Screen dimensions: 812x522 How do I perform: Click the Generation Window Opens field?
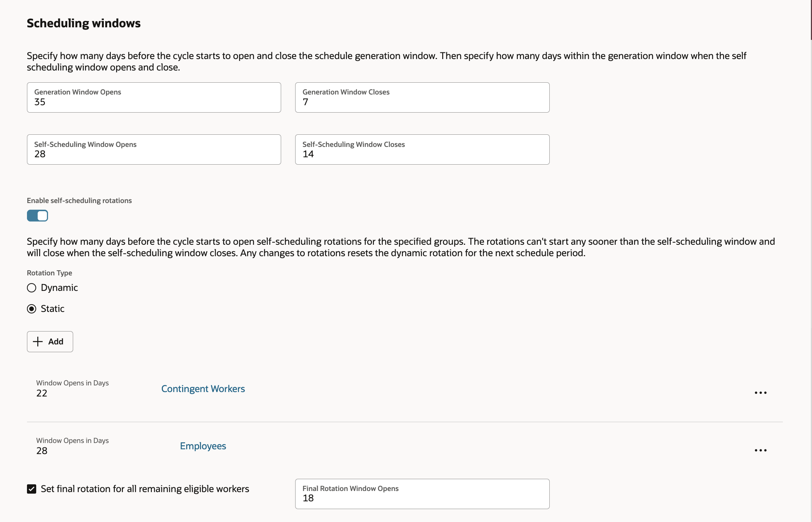(154, 98)
